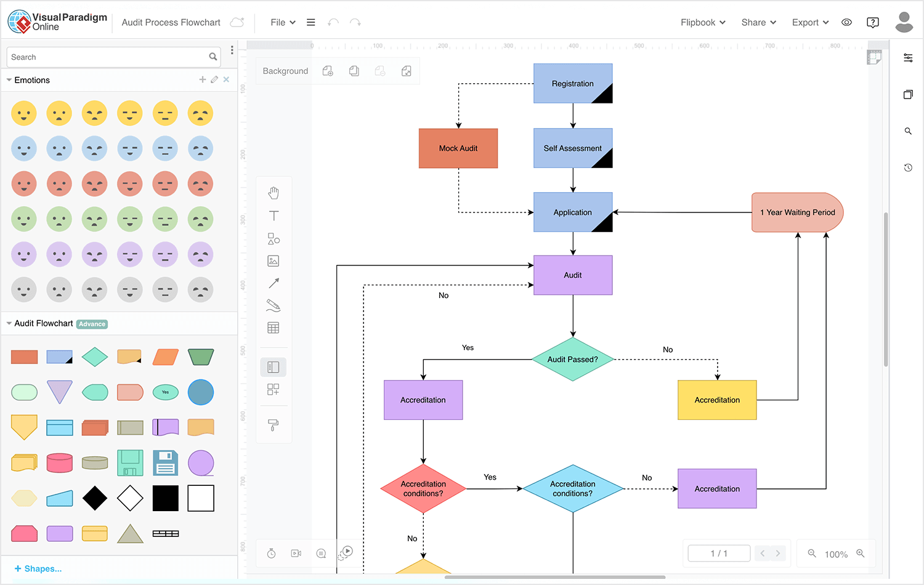Image resolution: width=924 pixels, height=585 pixels.
Task: Click the vertical canvas scrollbar
Action: 886,289
